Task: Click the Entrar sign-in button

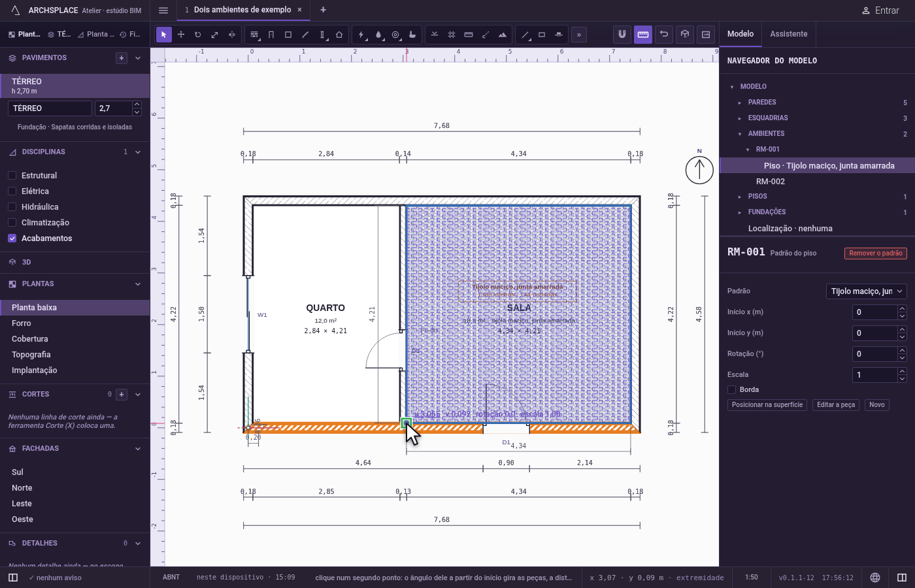Action: click(x=880, y=10)
